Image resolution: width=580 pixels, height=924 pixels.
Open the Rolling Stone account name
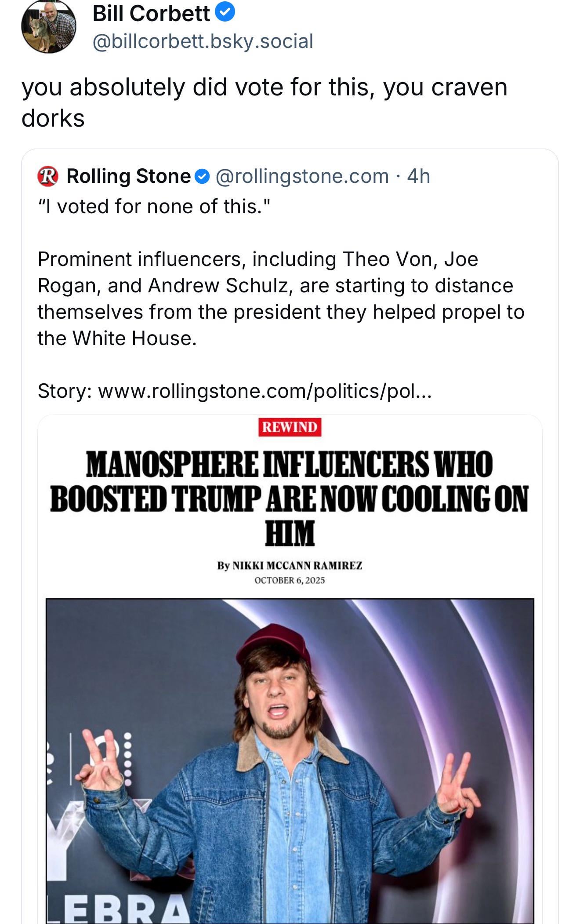pyautogui.click(x=128, y=176)
